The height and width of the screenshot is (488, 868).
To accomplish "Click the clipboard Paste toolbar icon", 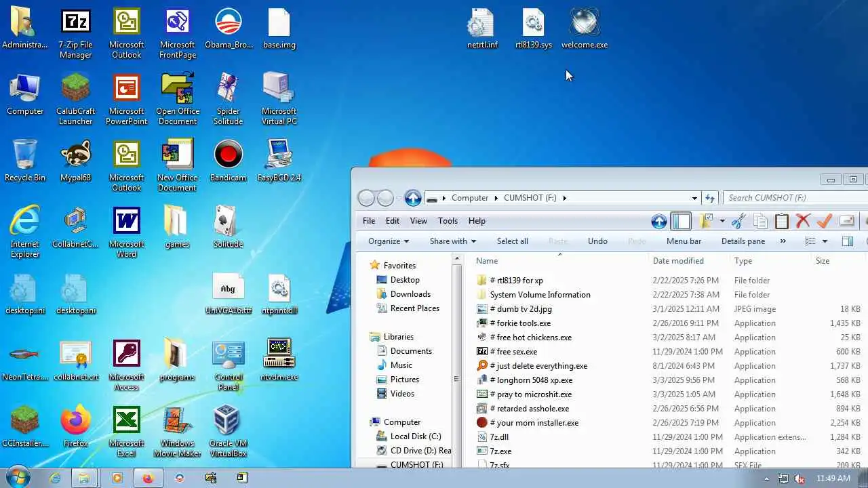I will click(781, 221).
